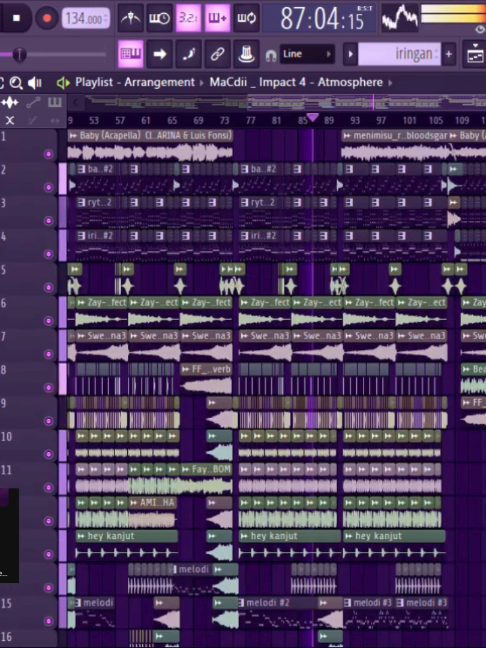
Task: Mute track 5 using its toggle dot
Action: coord(48,287)
